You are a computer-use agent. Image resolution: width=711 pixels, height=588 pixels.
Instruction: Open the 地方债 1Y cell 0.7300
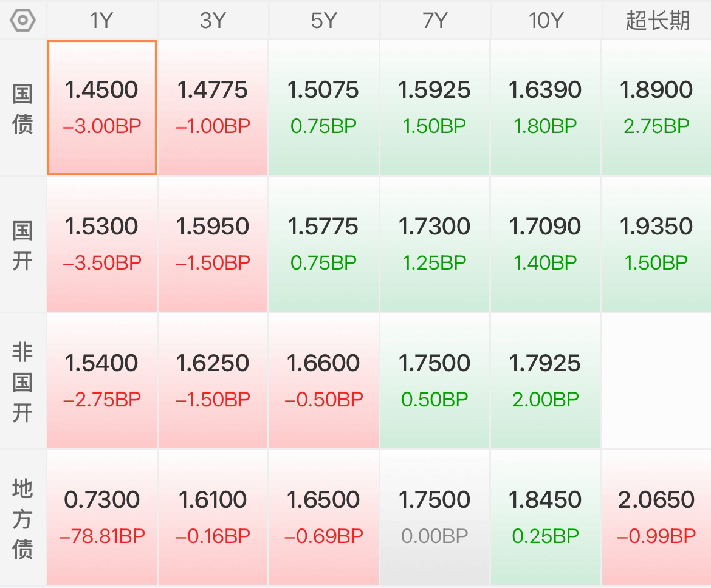pos(101,518)
